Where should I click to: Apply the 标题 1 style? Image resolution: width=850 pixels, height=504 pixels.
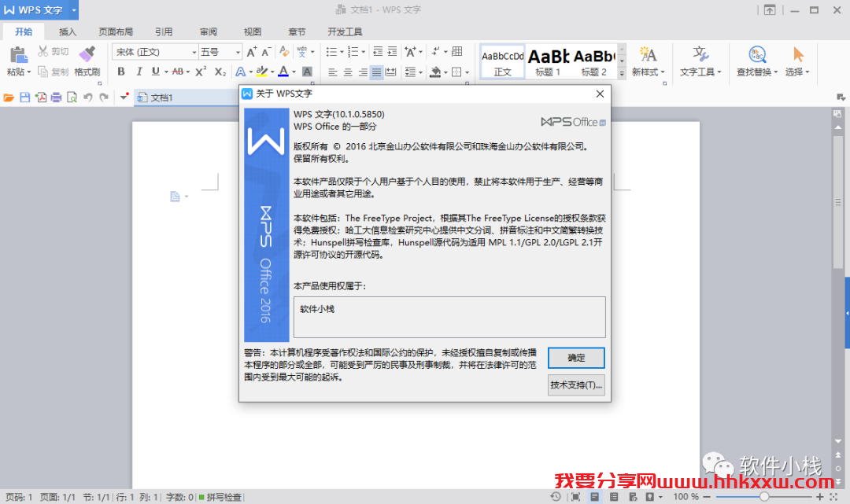(548, 61)
